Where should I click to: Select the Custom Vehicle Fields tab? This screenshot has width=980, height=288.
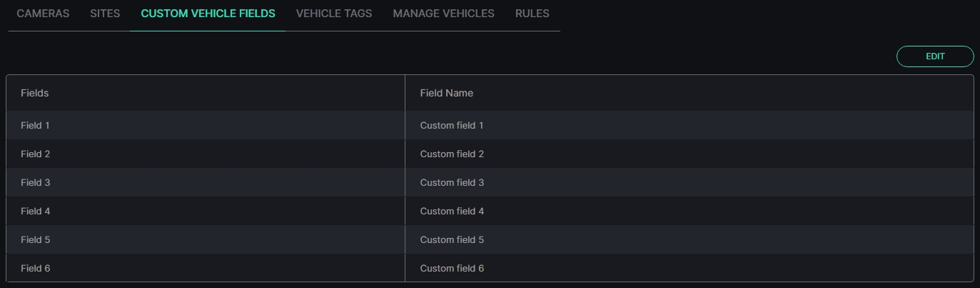pos(208,14)
